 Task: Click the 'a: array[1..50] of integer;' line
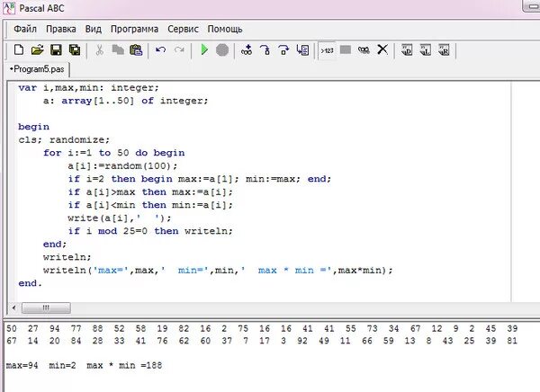click(x=125, y=101)
